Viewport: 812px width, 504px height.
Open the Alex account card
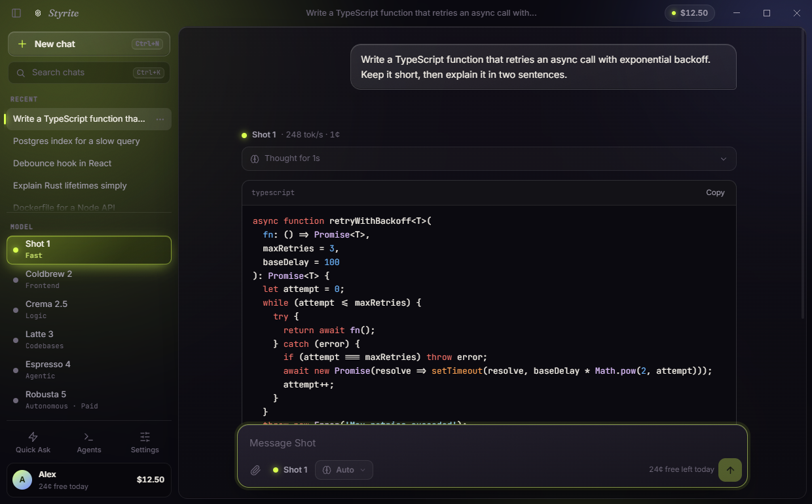(x=89, y=480)
